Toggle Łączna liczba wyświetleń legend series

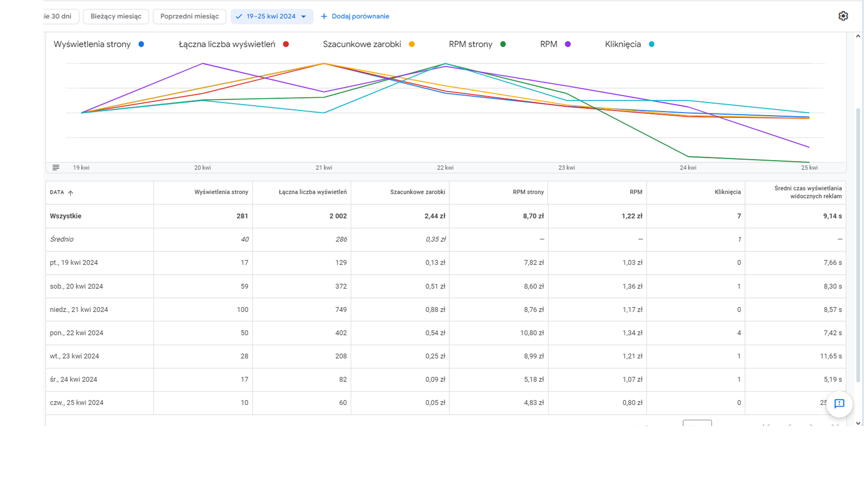tap(227, 44)
